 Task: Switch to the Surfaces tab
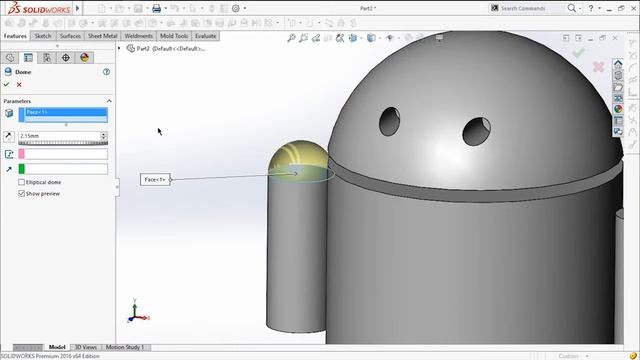pyautogui.click(x=70, y=36)
